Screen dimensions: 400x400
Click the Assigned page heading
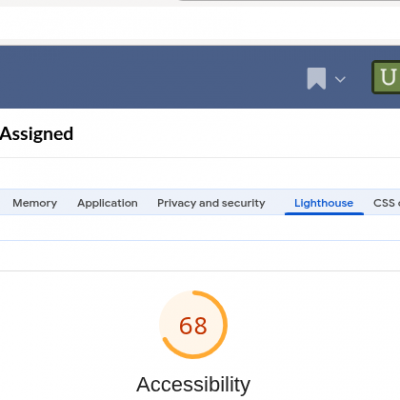coord(37,134)
